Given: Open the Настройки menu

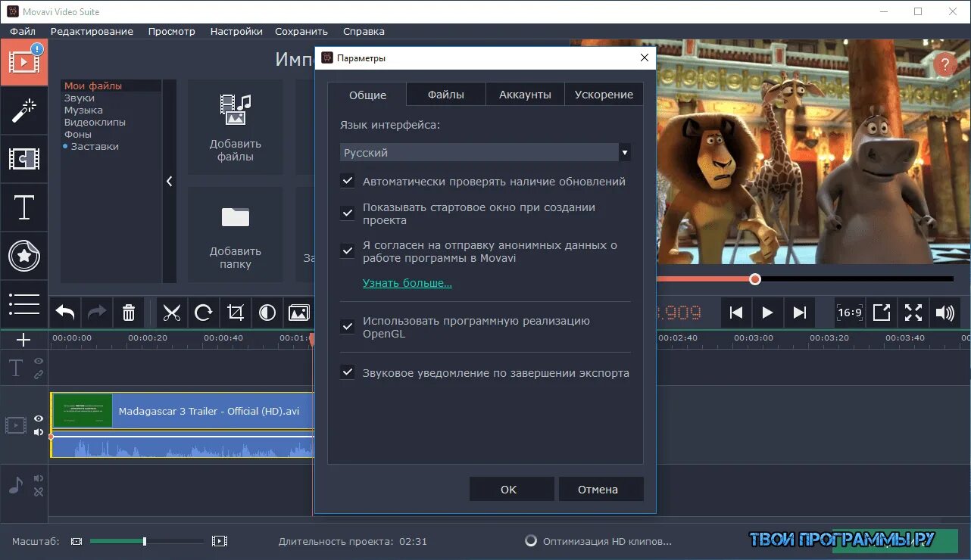Looking at the screenshot, I should pyautogui.click(x=236, y=31).
